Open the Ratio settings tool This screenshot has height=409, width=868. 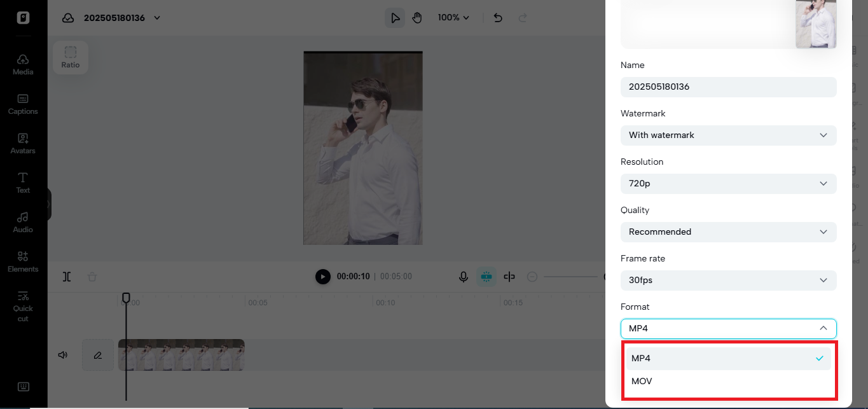(x=70, y=57)
